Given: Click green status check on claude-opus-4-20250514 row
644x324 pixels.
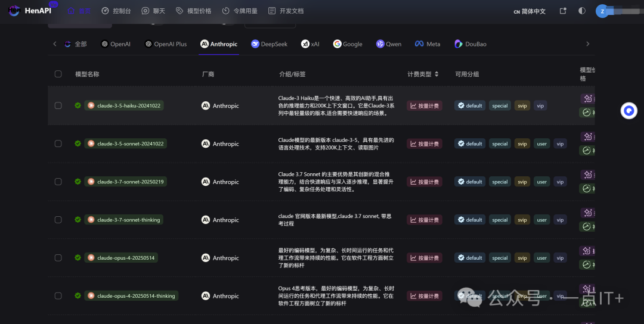Looking at the screenshot, I should pos(78,257).
